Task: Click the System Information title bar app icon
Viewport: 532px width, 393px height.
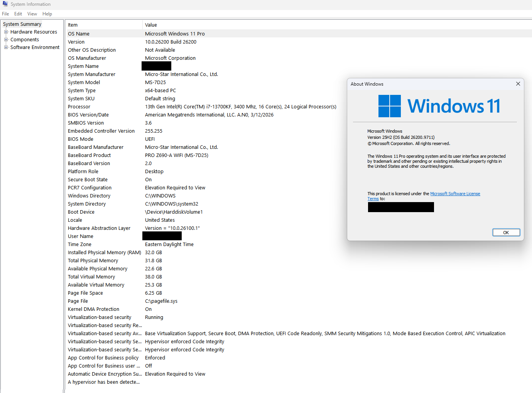Action: [x=5, y=4]
